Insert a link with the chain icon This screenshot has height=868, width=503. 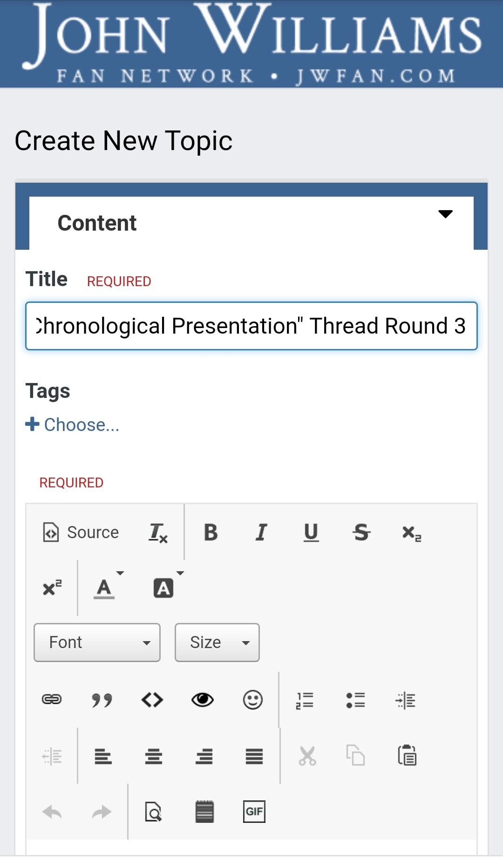click(52, 699)
